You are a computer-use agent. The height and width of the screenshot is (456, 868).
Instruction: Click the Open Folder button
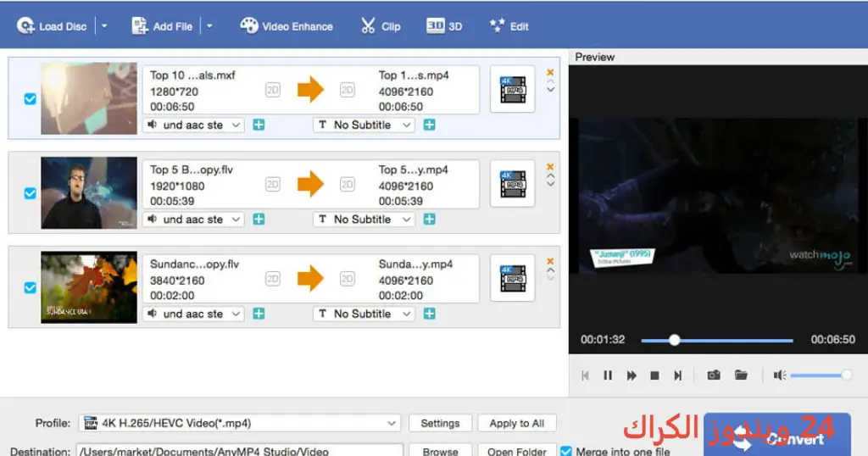(516, 451)
